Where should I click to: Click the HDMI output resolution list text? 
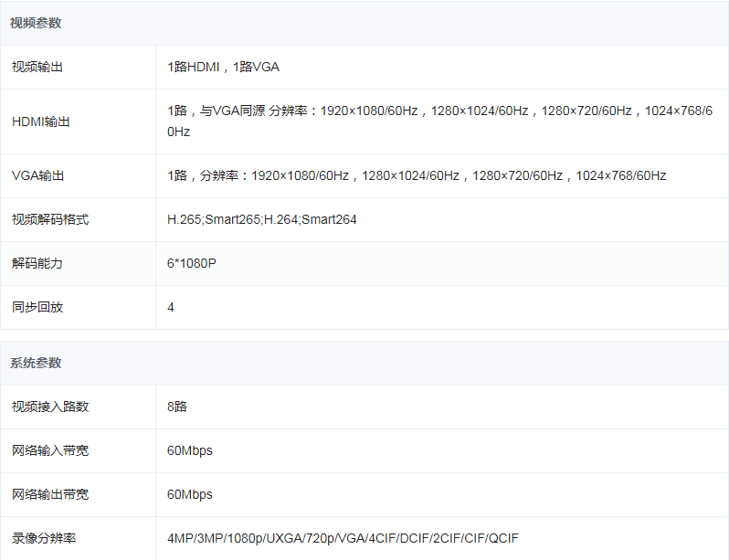click(x=439, y=122)
